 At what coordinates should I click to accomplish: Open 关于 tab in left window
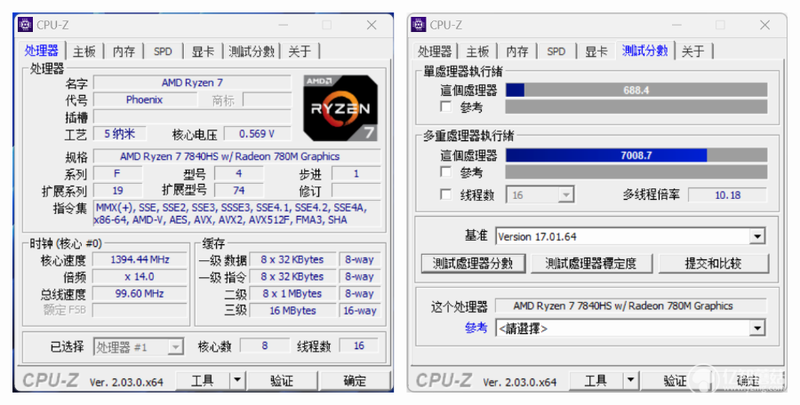click(299, 52)
